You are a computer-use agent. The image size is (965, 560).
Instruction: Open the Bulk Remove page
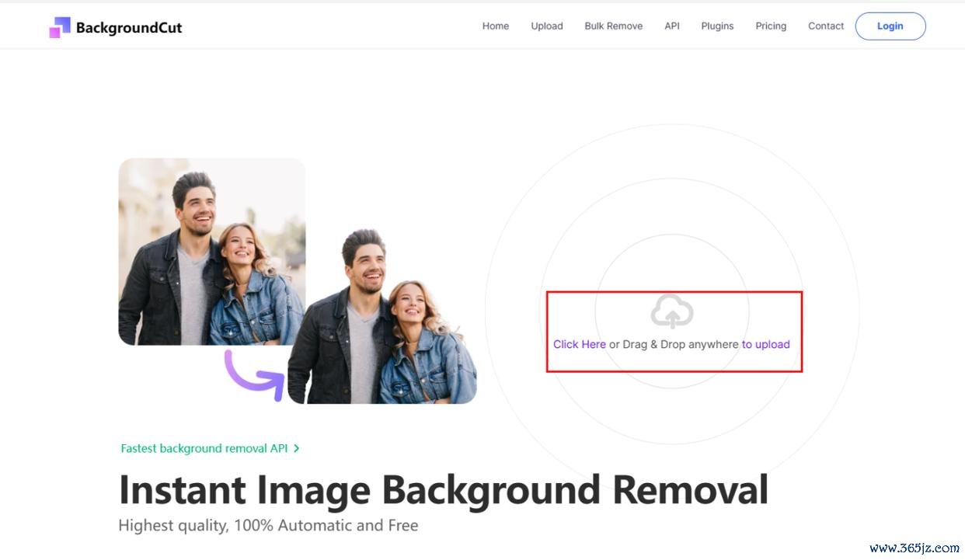614,26
